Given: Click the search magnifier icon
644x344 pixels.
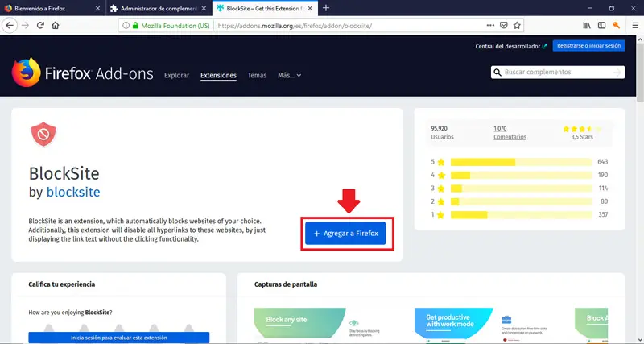Looking at the screenshot, I should click(x=497, y=73).
